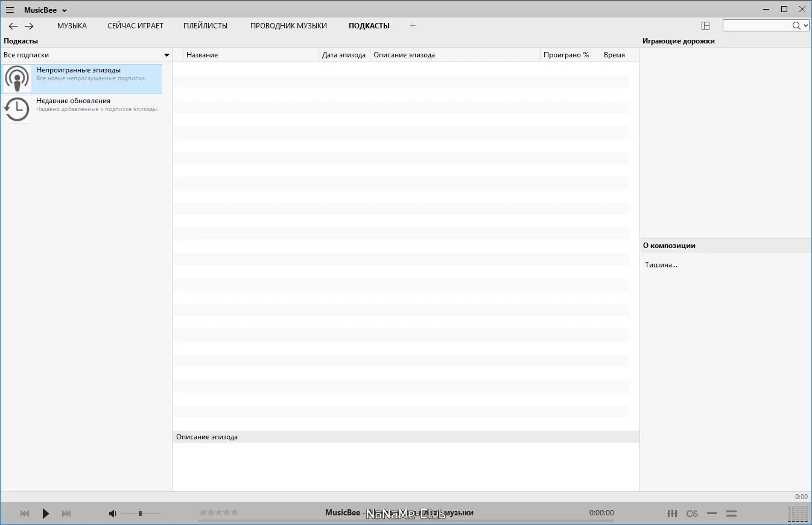This screenshot has height=525, width=812.
Task: Focus the search input field
Action: 757,26
